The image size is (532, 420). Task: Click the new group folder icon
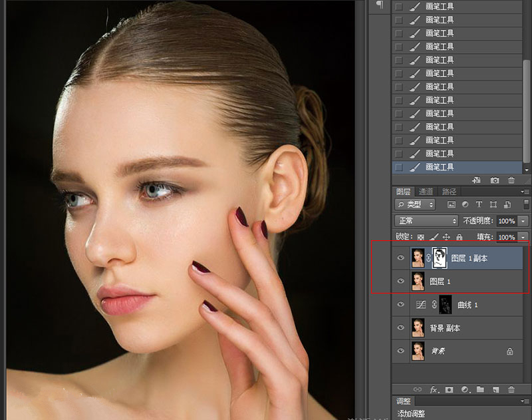click(479, 389)
